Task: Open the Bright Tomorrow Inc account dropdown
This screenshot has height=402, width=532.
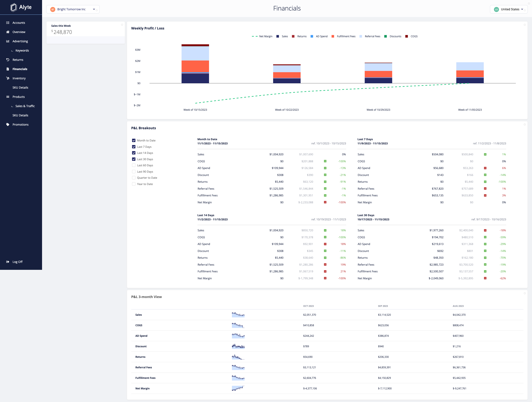Action: click(73, 9)
